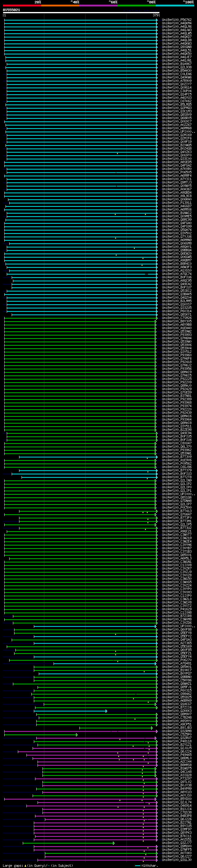The image size is (197, 868).
Task: Click the purple ~60% identity legend segment
Action: pyautogui.click(x=99, y=6)
